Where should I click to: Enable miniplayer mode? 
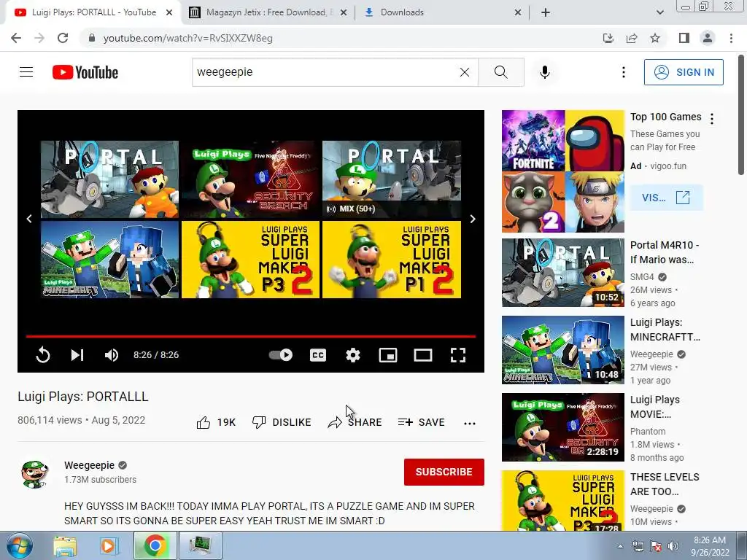point(388,355)
